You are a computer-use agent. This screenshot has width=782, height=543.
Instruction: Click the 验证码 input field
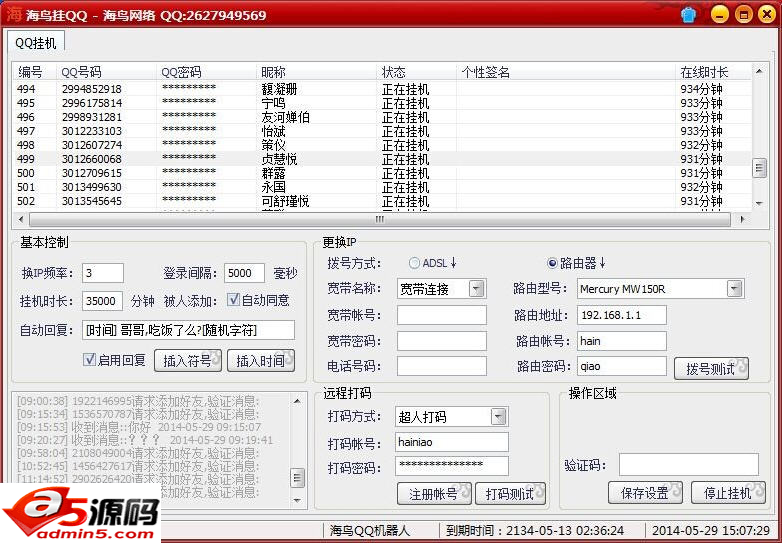click(x=689, y=465)
